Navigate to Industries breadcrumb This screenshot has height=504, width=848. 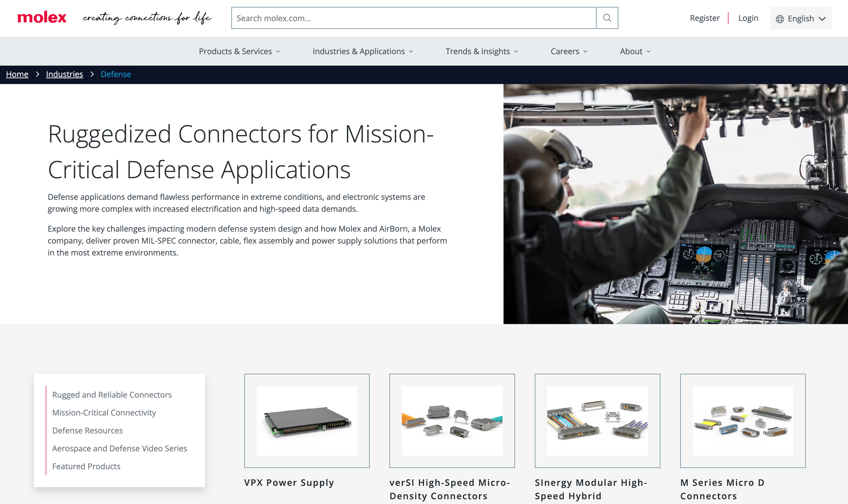(64, 74)
